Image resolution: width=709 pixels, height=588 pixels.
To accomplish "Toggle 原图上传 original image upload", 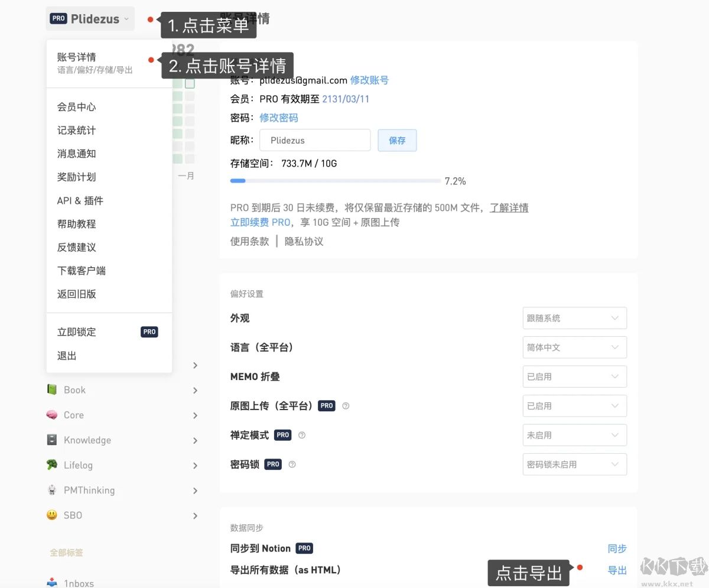I will click(x=574, y=406).
